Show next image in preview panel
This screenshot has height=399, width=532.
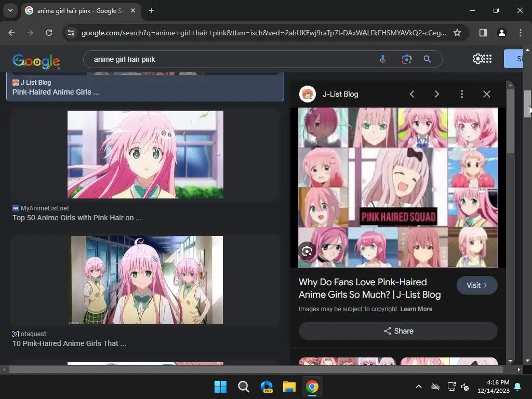pyautogui.click(x=436, y=95)
